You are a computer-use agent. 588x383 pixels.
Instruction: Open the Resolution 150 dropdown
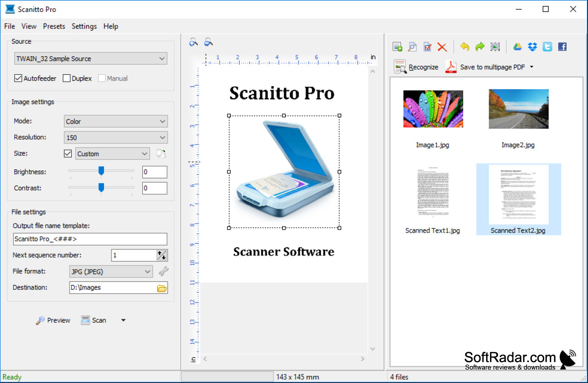coord(116,137)
